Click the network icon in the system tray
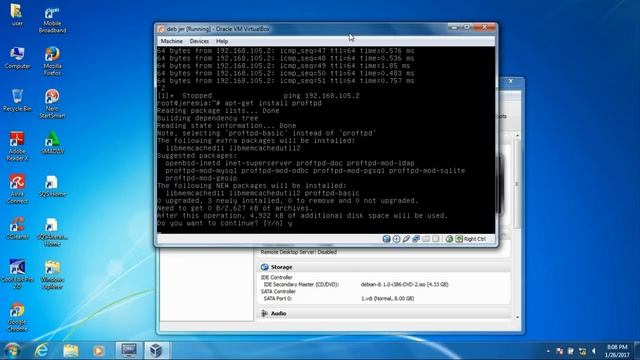The image size is (640, 360). point(582,351)
